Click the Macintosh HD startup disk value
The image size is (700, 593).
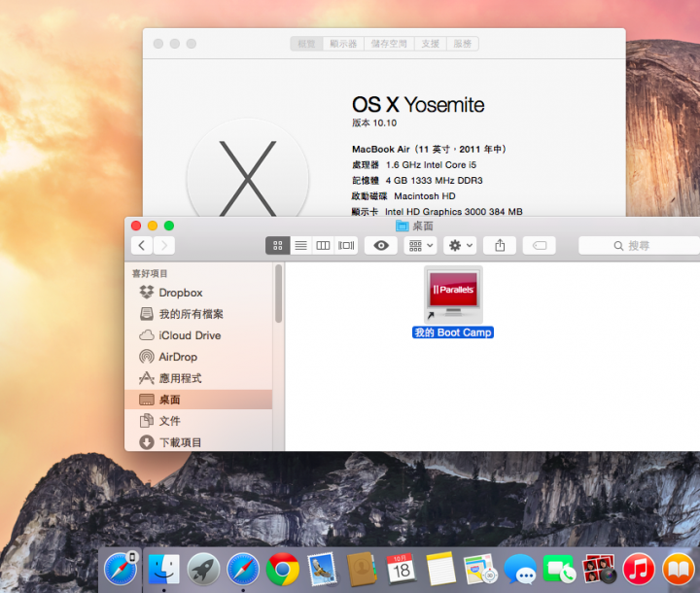tap(425, 196)
